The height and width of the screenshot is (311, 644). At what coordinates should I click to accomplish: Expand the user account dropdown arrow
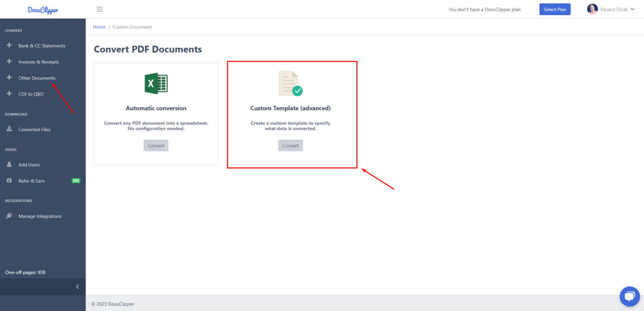[x=632, y=9]
